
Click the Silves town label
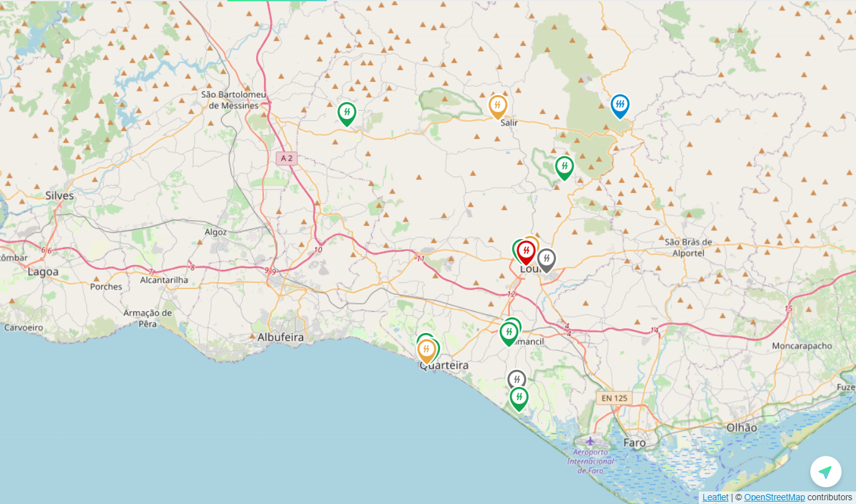[x=59, y=196]
